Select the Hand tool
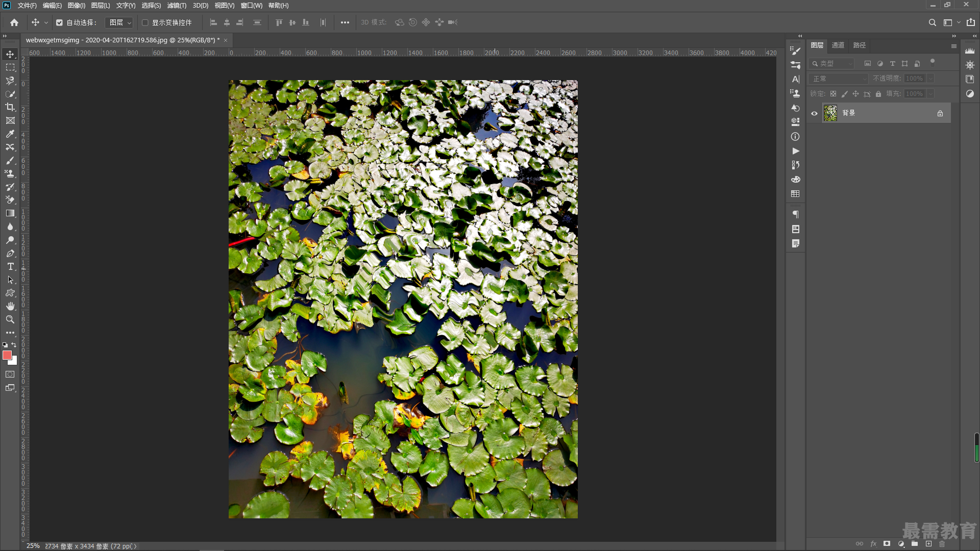Viewport: 980px width, 551px height. [10, 306]
